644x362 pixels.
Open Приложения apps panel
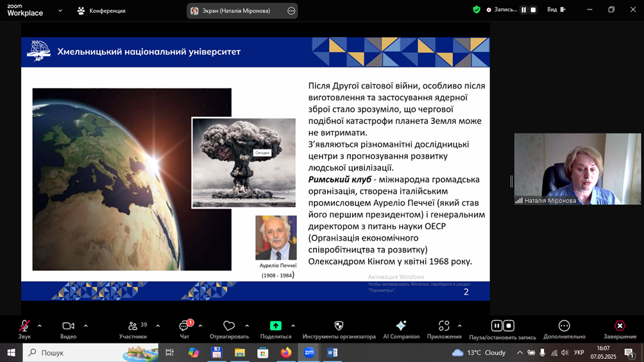click(x=444, y=329)
